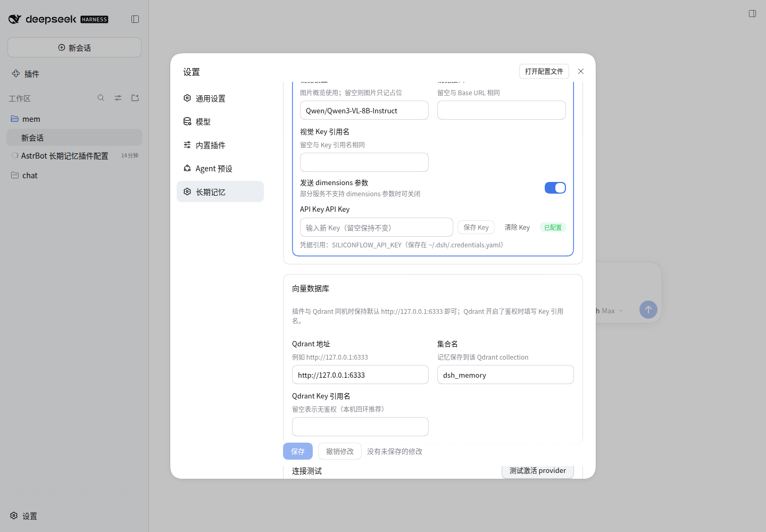Click the deepseek HARNESS logo
This screenshot has width=766, height=532.
click(x=59, y=19)
